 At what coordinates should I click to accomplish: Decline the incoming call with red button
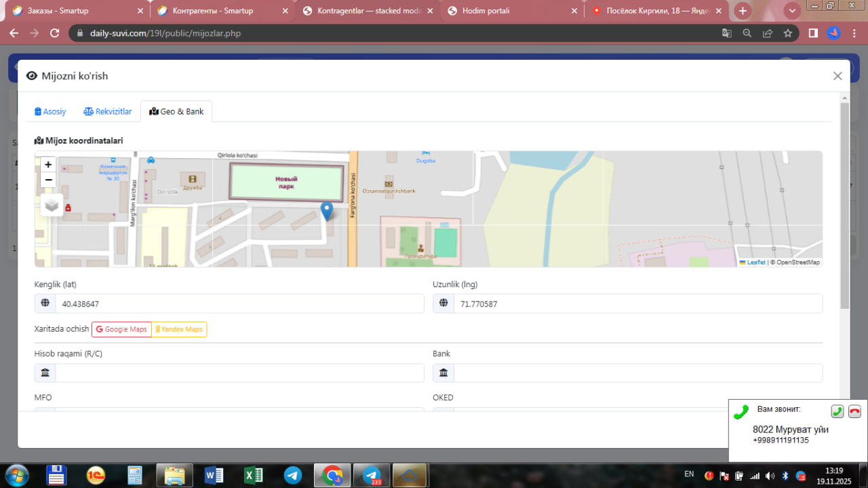click(x=854, y=411)
